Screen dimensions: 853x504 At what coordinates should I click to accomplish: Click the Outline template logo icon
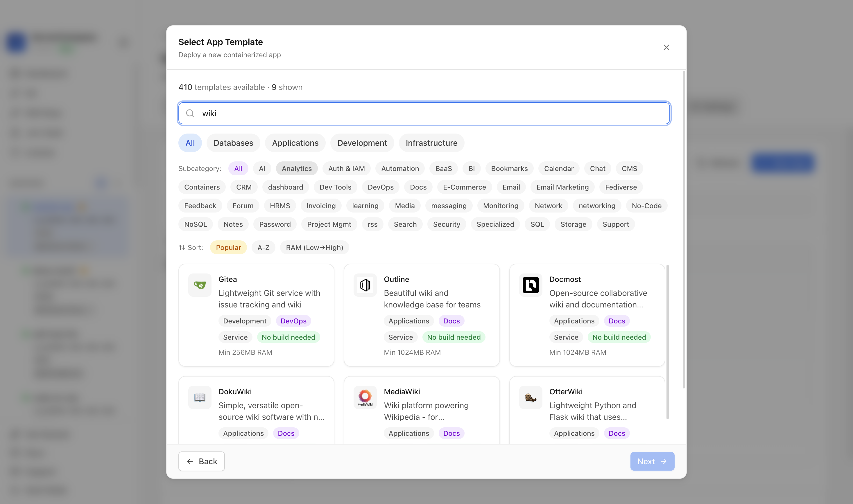[365, 285]
